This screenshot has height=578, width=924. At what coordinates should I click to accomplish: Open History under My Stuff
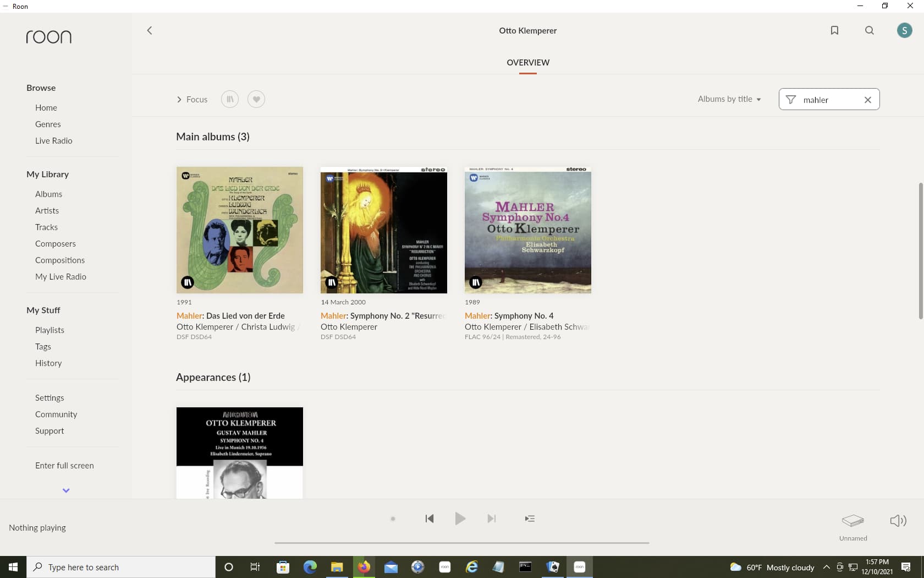(48, 363)
